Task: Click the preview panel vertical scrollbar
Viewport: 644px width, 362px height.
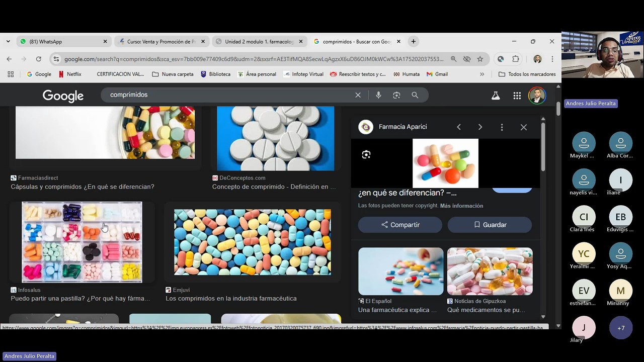Action: (543, 146)
